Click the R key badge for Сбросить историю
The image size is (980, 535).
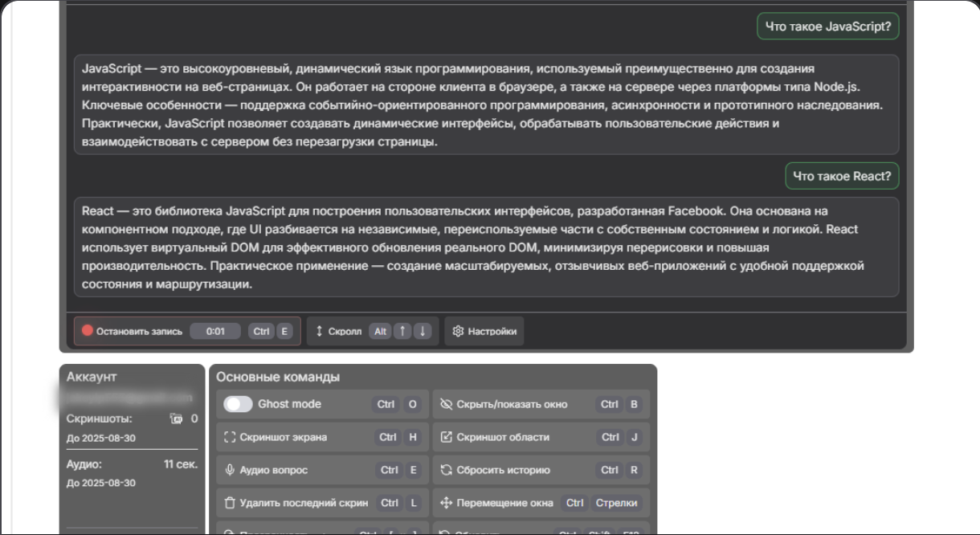click(x=634, y=470)
